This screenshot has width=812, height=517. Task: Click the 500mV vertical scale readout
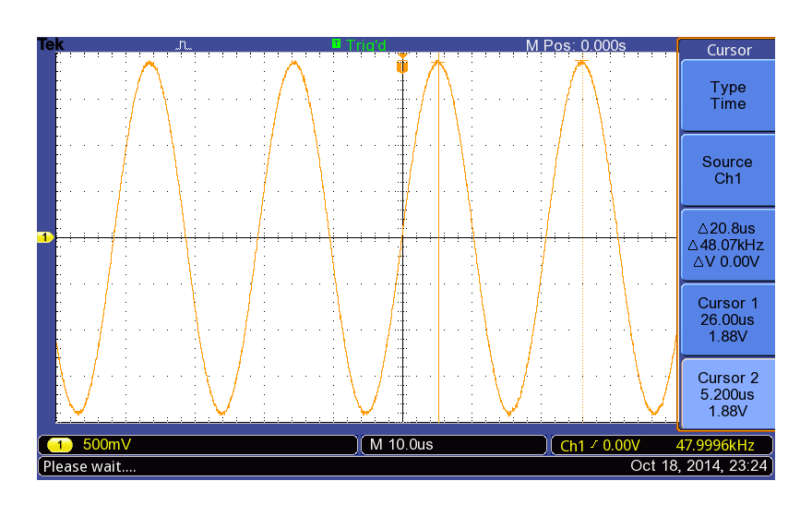point(107,444)
